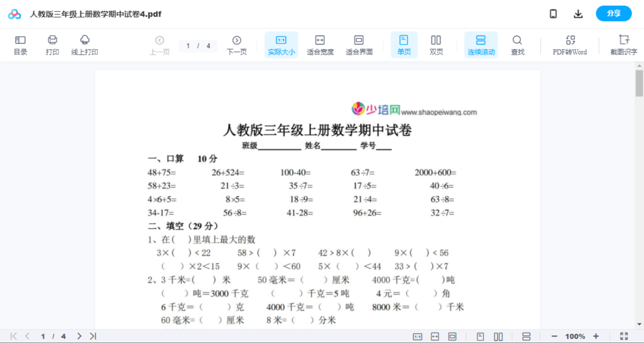Select the 线上打印 online print icon
Viewport: 644px width, 343px height.
85,45
